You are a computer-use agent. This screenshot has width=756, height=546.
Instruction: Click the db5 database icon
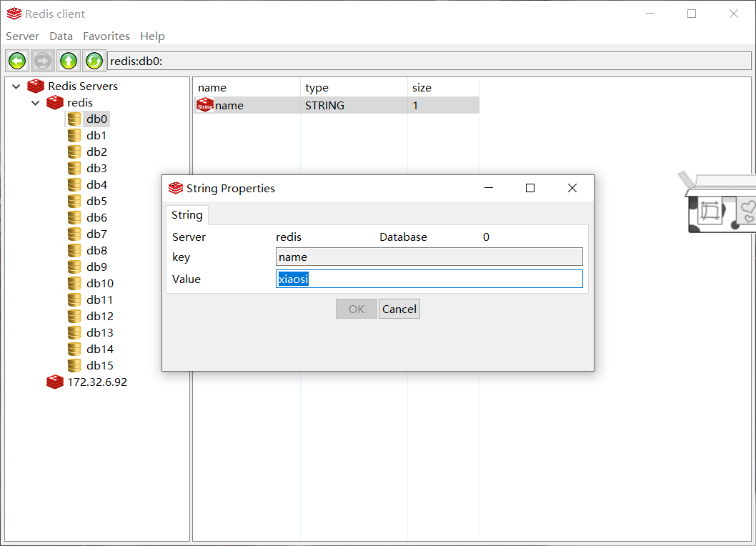coord(74,201)
